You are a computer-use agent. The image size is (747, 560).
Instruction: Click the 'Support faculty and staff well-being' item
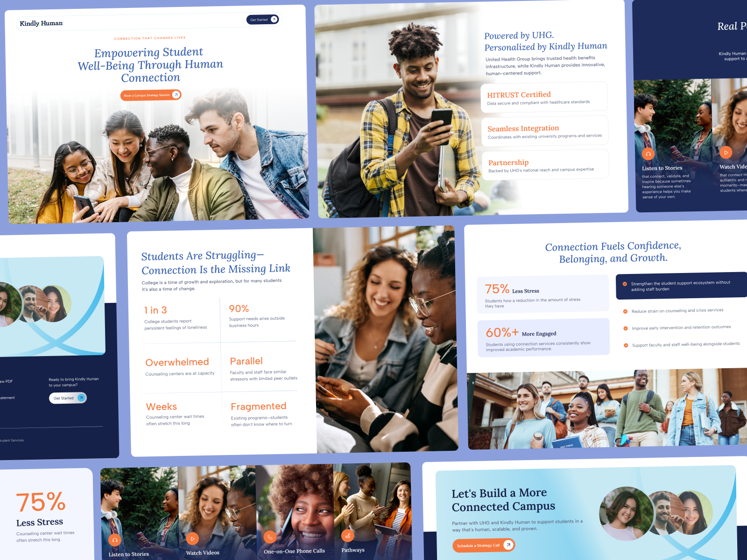[x=686, y=344]
